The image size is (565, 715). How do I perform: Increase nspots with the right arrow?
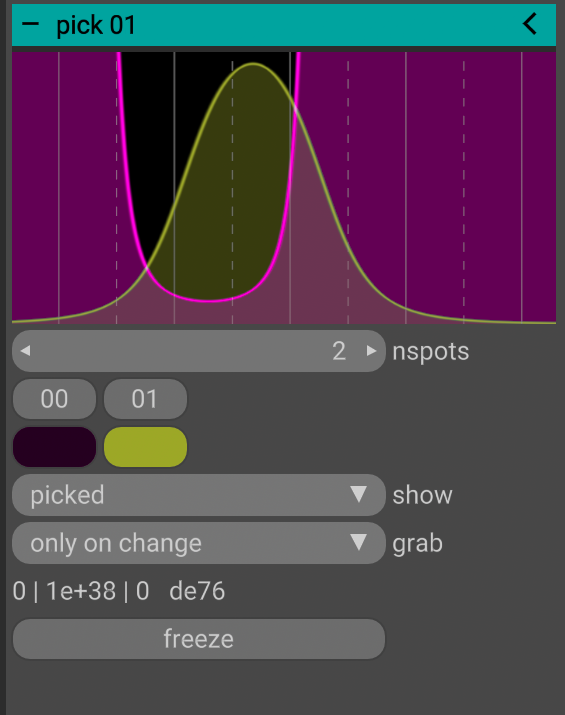tap(371, 351)
